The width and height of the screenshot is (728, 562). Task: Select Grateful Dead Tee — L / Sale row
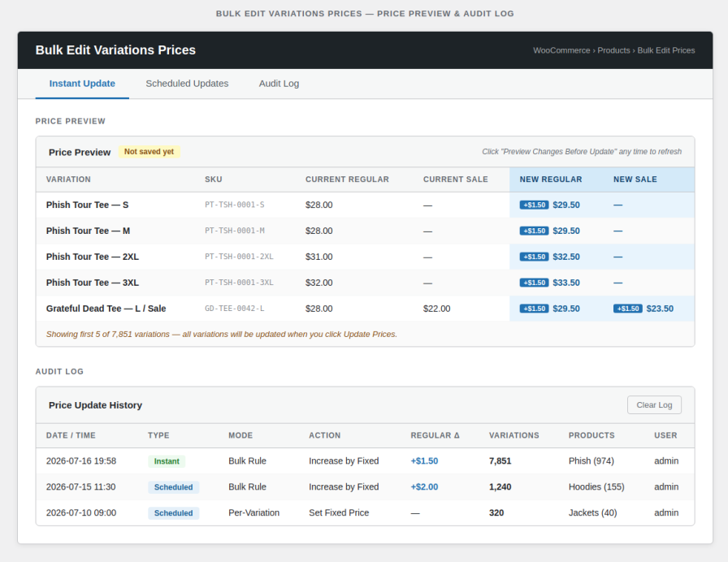[x=365, y=309]
